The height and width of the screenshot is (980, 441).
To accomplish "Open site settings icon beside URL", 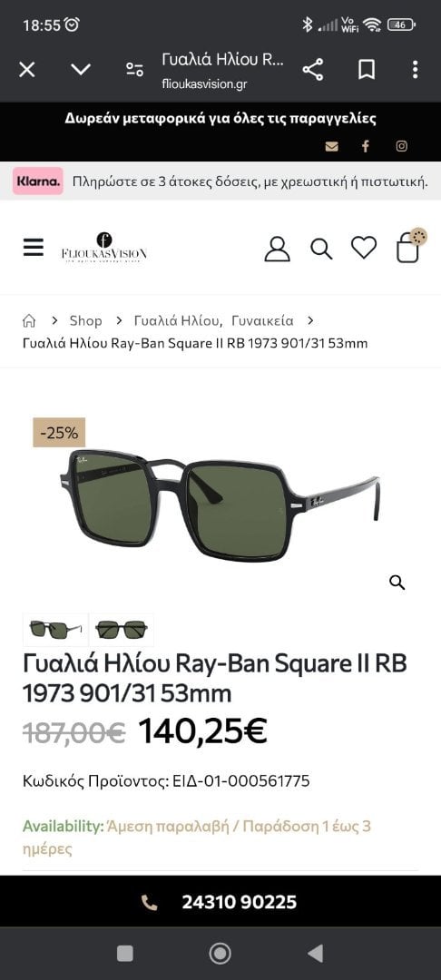I will pos(134,69).
